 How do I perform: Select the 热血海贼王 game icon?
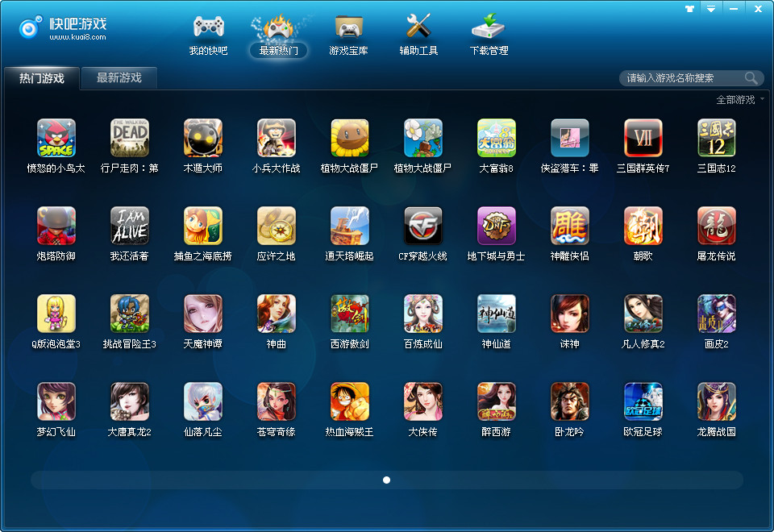pos(350,401)
